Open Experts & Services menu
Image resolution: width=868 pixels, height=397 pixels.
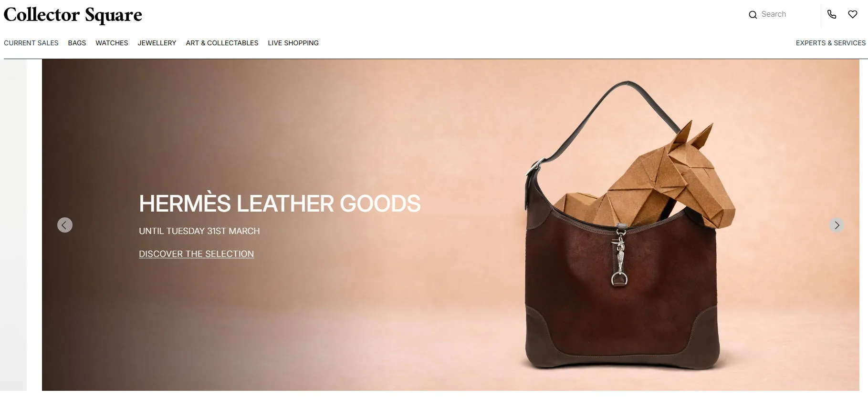831,43
